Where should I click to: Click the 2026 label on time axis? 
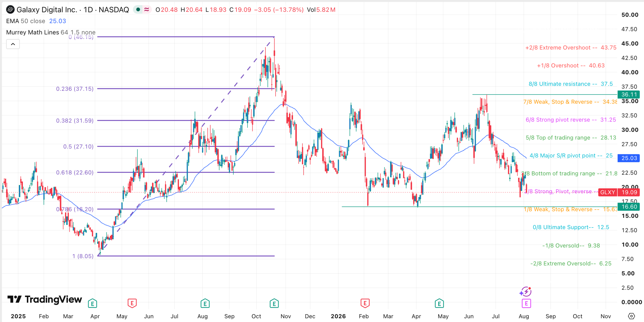click(338, 316)
